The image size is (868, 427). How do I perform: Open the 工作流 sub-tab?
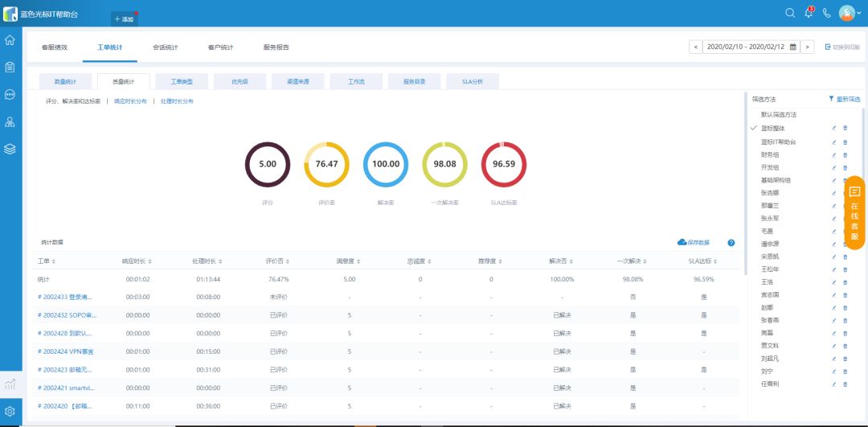[x=356, y=81]
